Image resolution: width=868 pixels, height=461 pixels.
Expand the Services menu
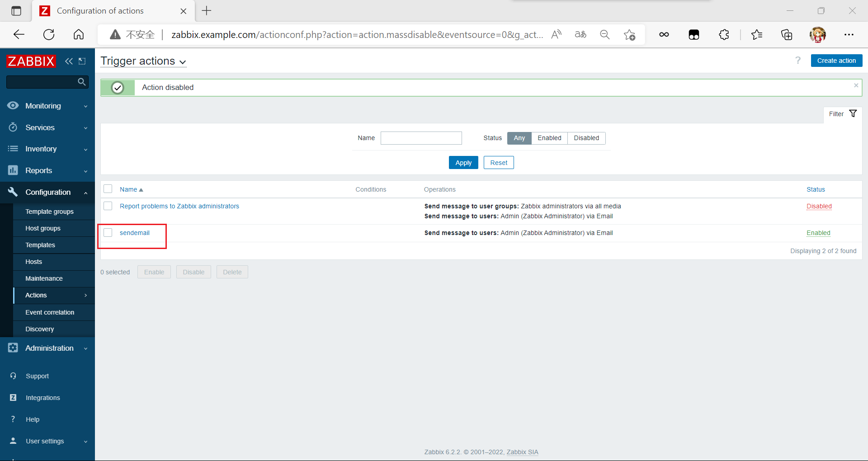pos(85,128)
